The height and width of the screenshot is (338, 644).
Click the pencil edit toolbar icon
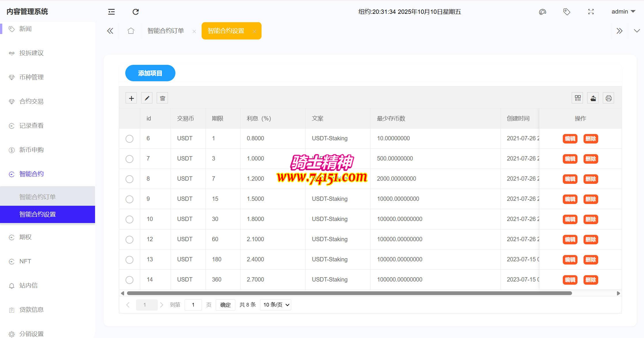[x=147, y=98]
